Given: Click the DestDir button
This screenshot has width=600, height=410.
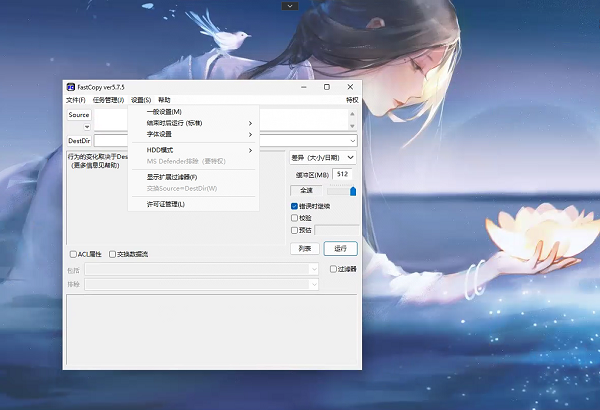Looking at the screenshot, I should coord(79,141).
